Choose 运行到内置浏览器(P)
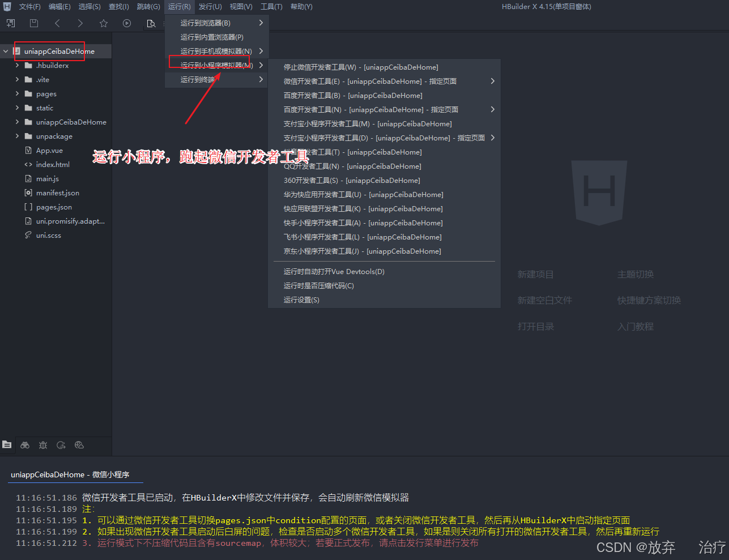This screenshot has height=560, width=729. 217,37
